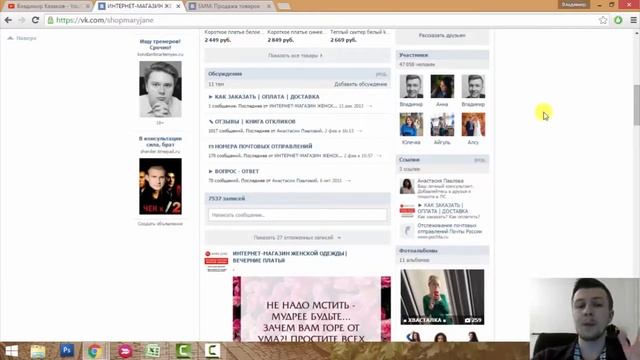This screenshot has width=640, height=360.
Task: Open КАК ЗАКАЗАТЬ | ОПЛАТА | ДОСТАВКА discussion
Action: tap(267, 97)
